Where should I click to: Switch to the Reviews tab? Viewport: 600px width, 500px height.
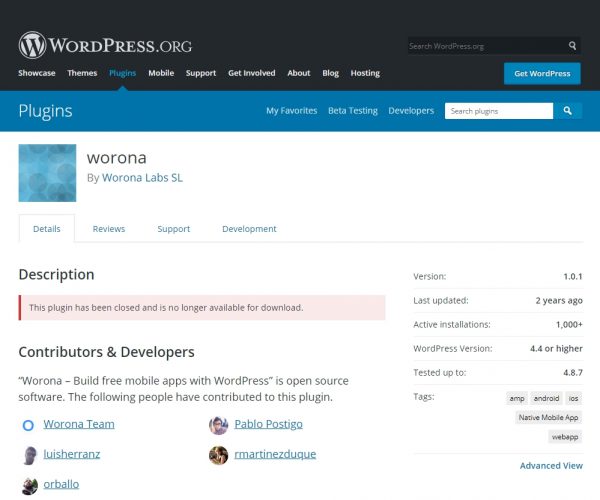point(109,229)
